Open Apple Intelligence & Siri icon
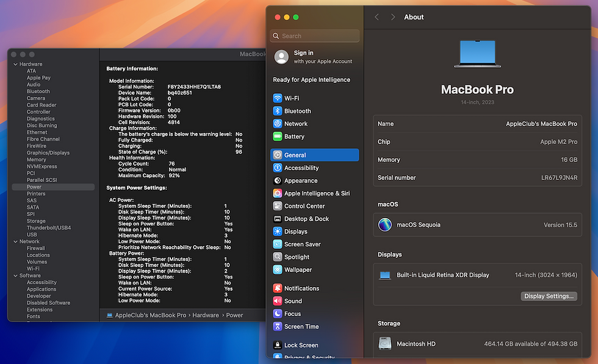 click(278, 193)
